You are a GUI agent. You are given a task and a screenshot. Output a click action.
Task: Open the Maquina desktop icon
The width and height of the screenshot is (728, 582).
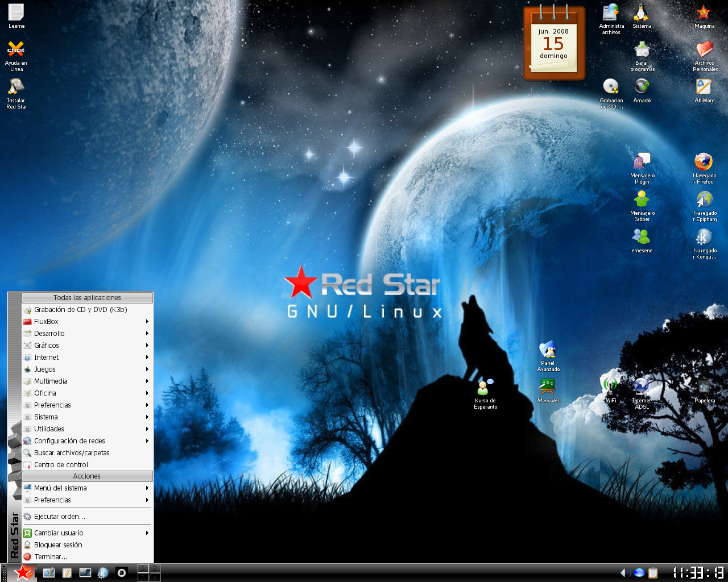(x=704, y=16)
